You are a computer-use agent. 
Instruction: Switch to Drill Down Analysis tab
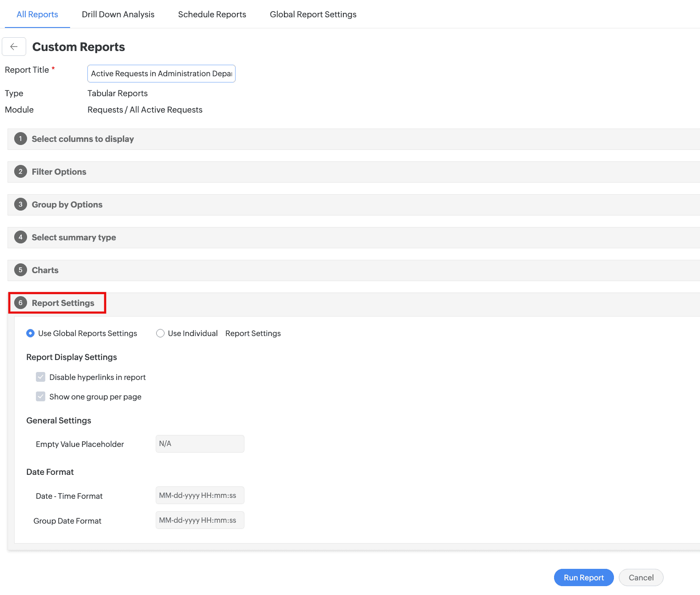coord(118,14)
